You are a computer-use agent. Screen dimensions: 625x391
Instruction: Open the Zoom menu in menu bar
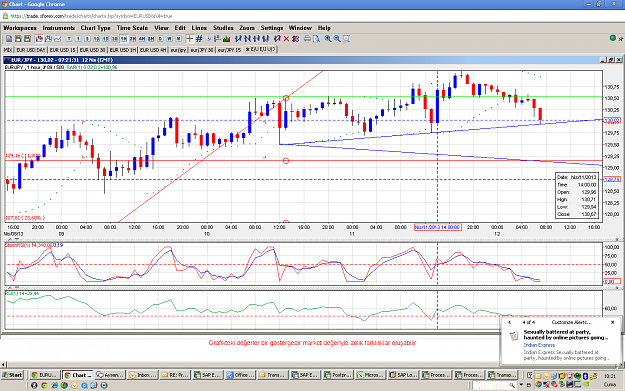247,28
